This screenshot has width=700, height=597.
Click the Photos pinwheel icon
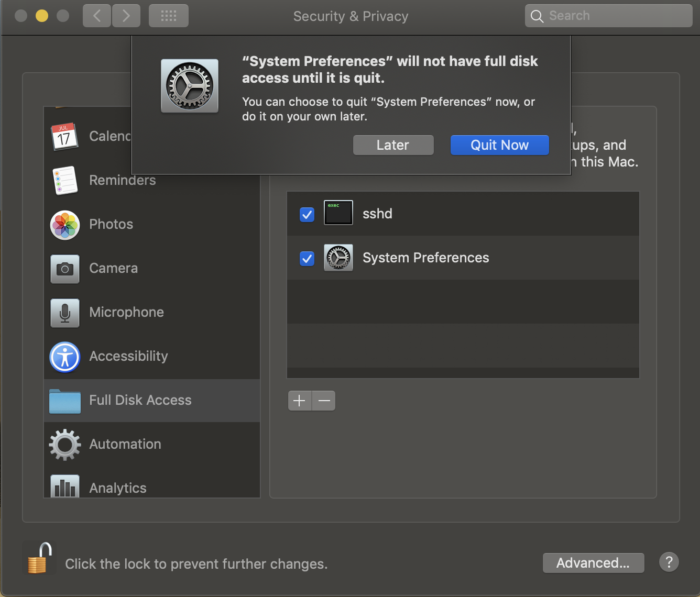coord(65,225)
